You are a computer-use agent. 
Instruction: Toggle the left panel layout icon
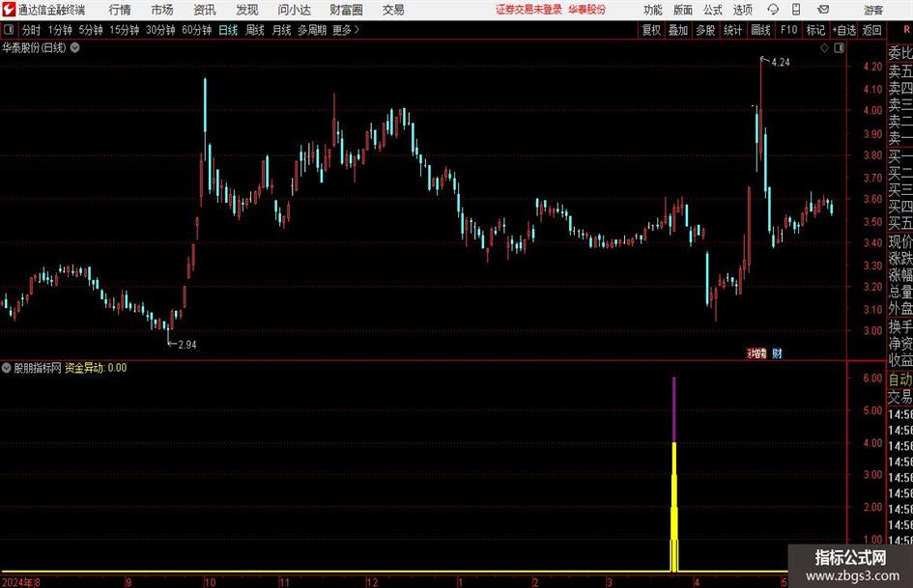coord(9,30)
